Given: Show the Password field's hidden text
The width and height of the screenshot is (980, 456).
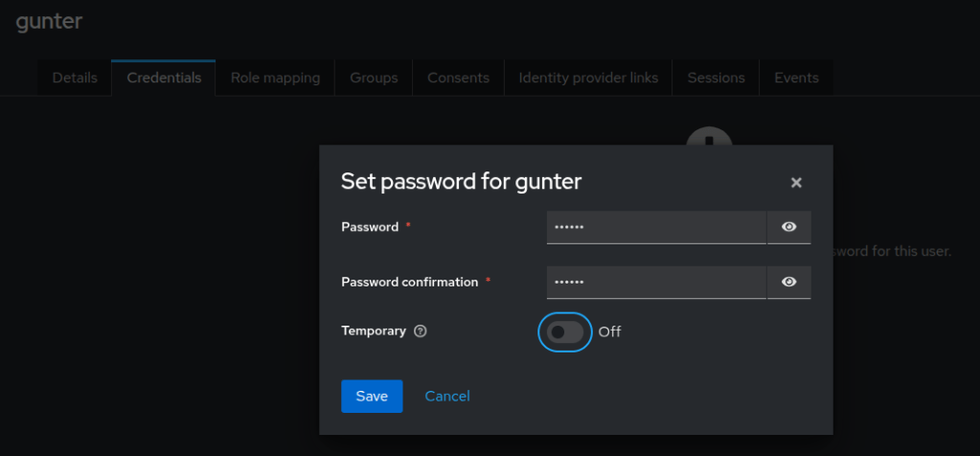Looking at the screenshot, I should point(788,227).
